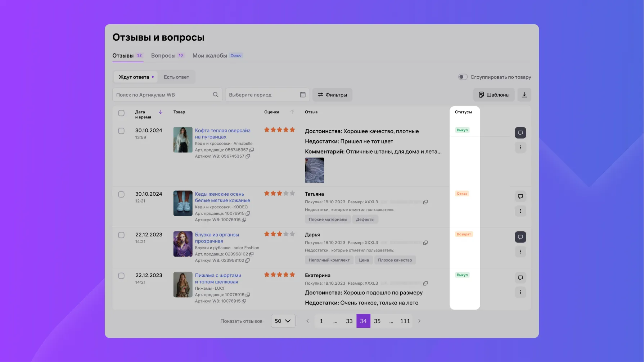Viewport: 644px width, 362px height.
Task: Reply to Екатерина's review
Action: point(520,278)
